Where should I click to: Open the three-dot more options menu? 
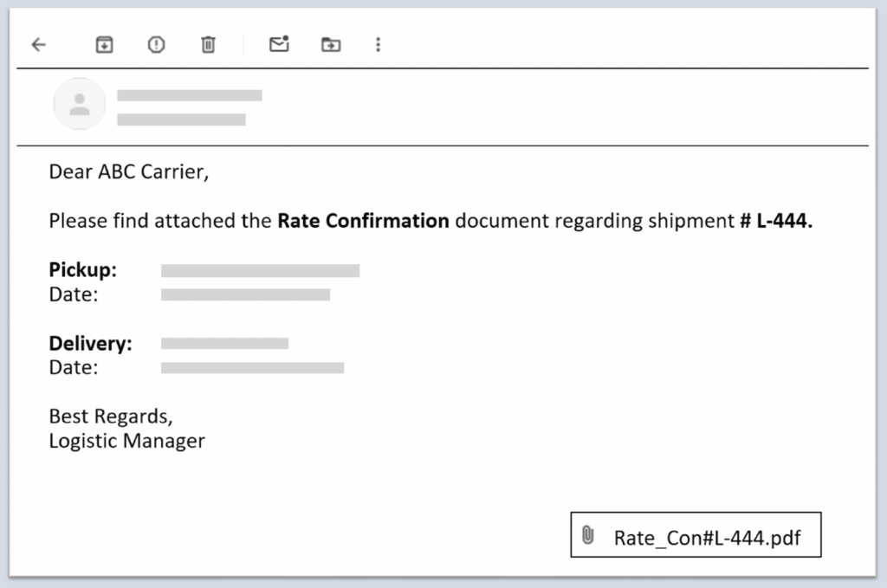[x=378, y=45]
